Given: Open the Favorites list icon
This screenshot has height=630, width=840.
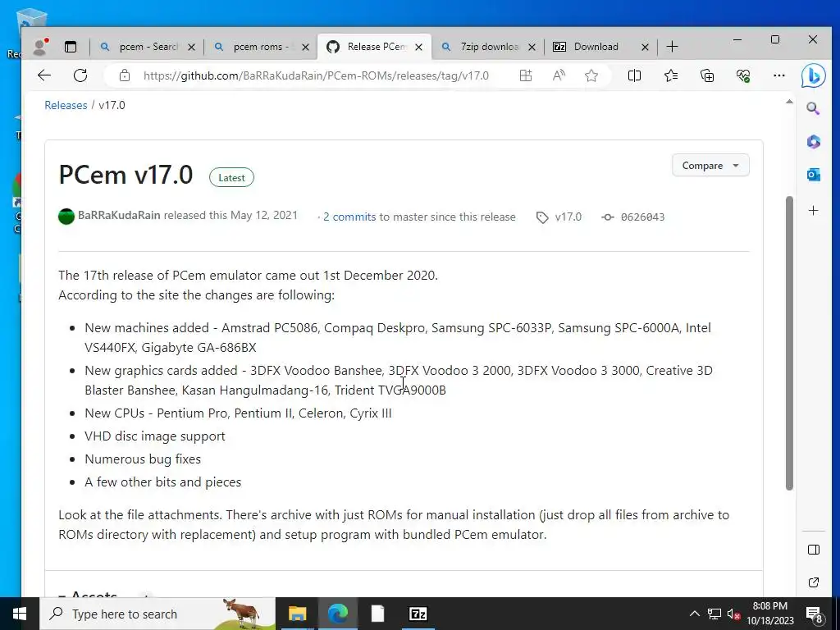Looking at the screenshot, I should (x=671, y=75).
